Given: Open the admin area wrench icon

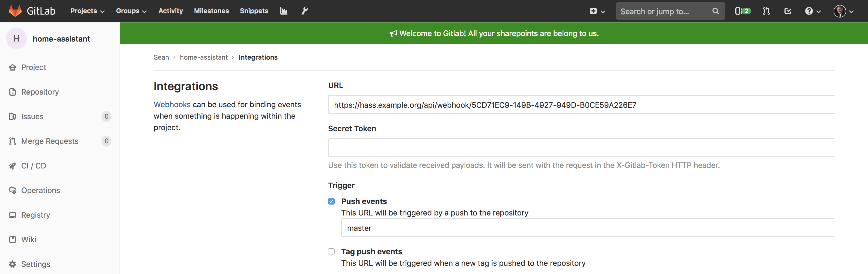Looking at the screenshot, I should (x=304, y=11).
